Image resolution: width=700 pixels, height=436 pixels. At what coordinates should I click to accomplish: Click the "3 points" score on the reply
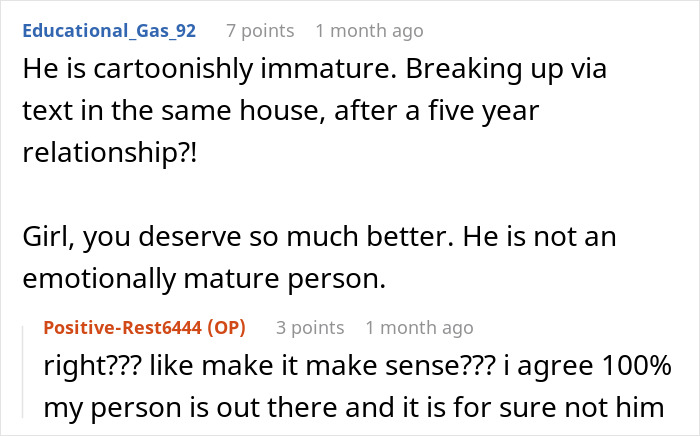[310, 328]
